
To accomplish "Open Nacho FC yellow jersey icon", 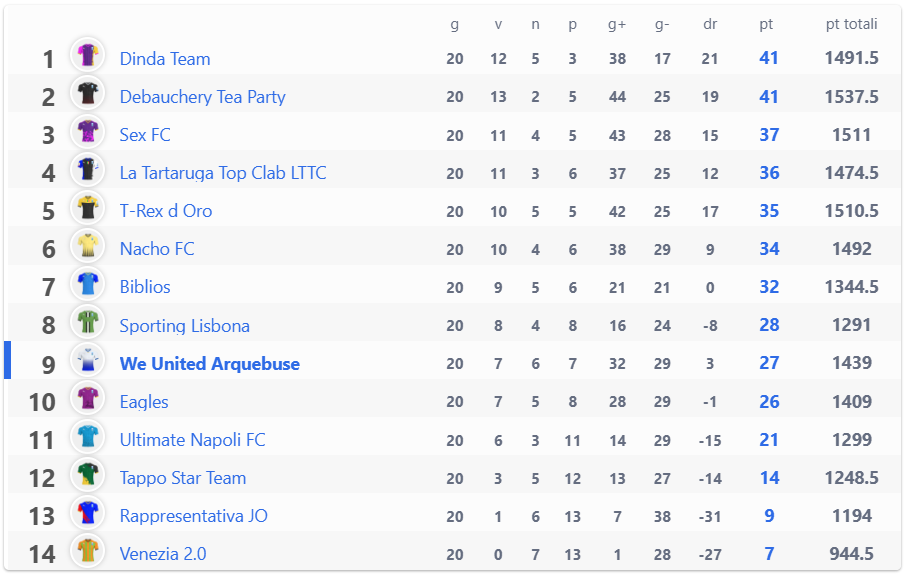I will (88, 246).
